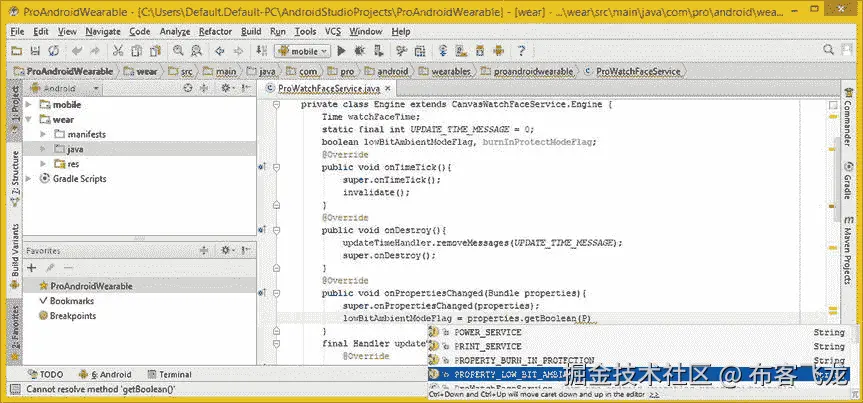Click the Synchronize toolbar icon
Viewport: 863px width, 403px height.
[x=53, y=51]
